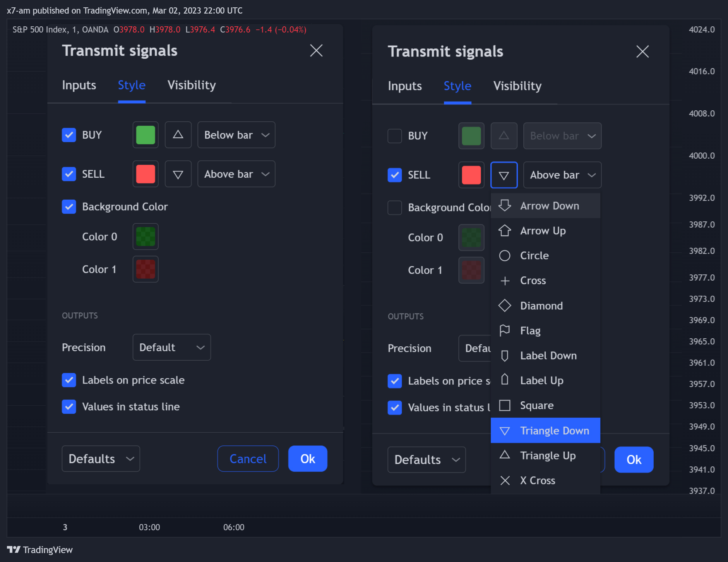Expand Defaults dropdown in left dialog
Viewport: 728px width, 562px height.
(101, 459)
